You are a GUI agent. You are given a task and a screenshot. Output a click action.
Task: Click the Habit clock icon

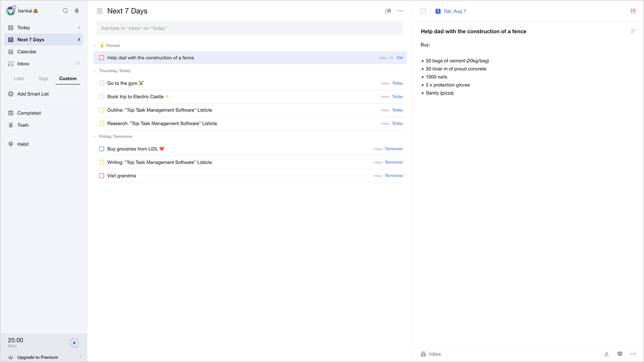tap(11, 144)
